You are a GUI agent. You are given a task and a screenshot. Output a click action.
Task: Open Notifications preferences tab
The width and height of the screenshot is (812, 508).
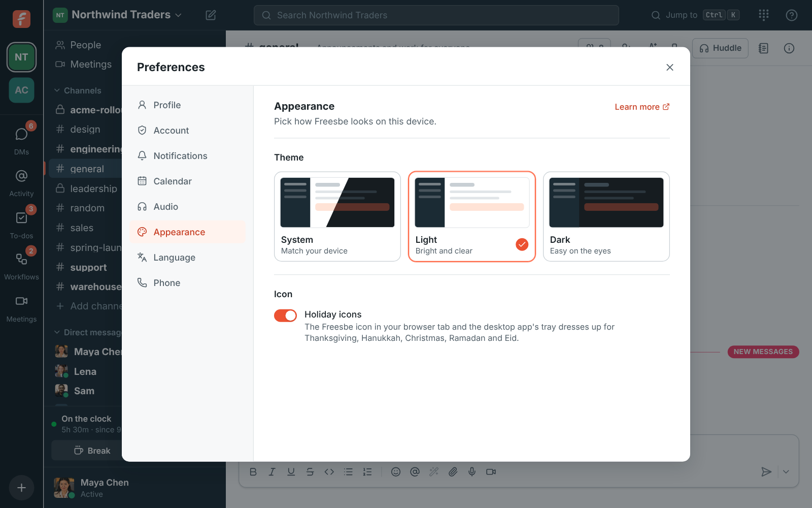(187, 156)
